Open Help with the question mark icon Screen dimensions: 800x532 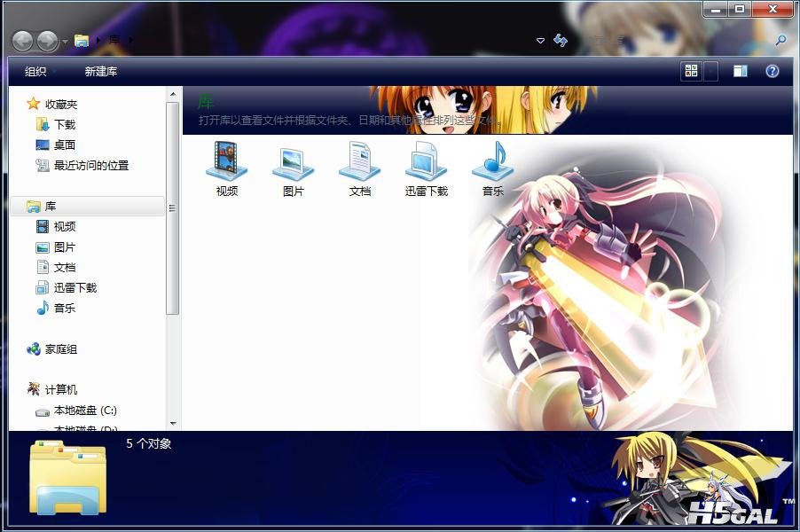click(773, 71)
